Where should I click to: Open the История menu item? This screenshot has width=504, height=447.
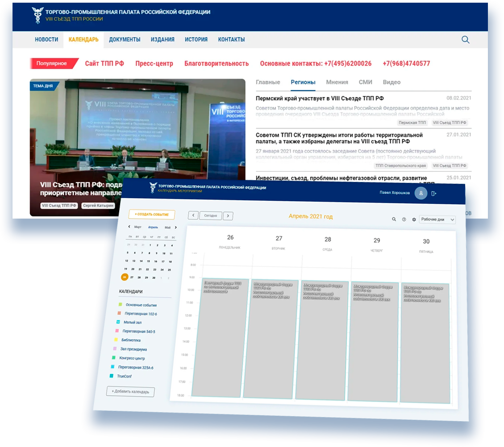click(196, 40)
